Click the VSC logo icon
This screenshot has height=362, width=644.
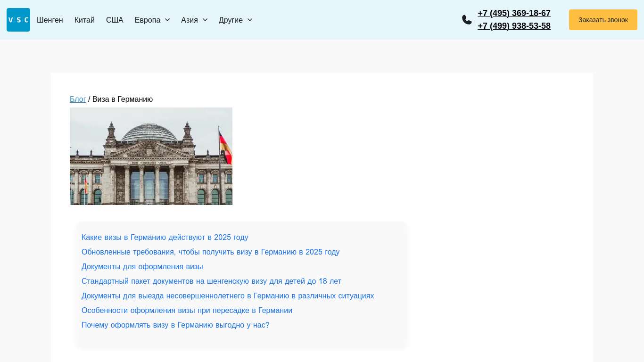point(18,20)
